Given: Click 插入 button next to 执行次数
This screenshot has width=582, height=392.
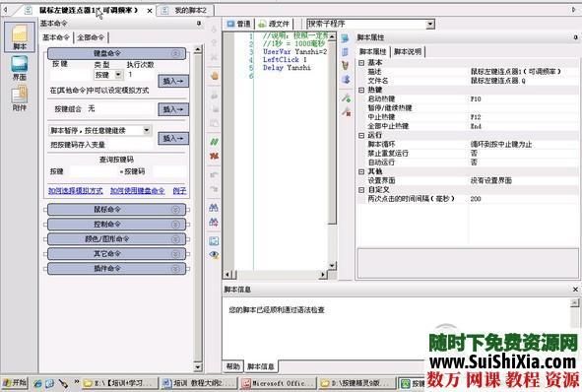Looking at the screenshot, I should (173, 81).
